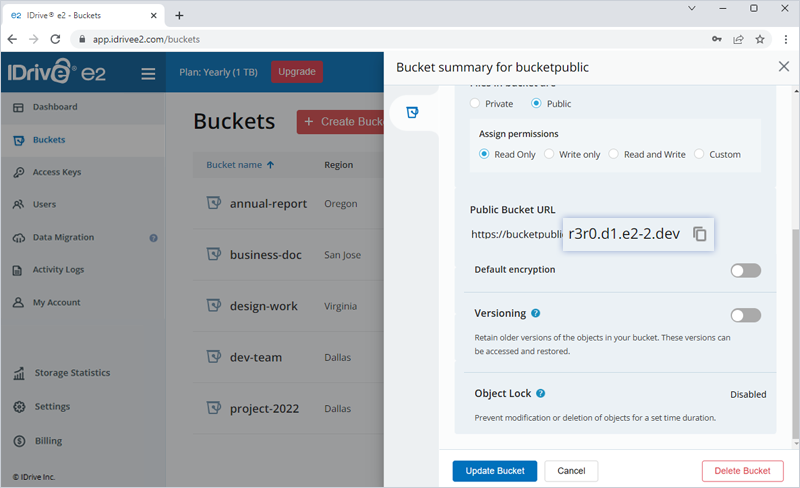Open the annual-report bucket
The image size is (800, 488).
pyautogui.click(x=268, y=204)
